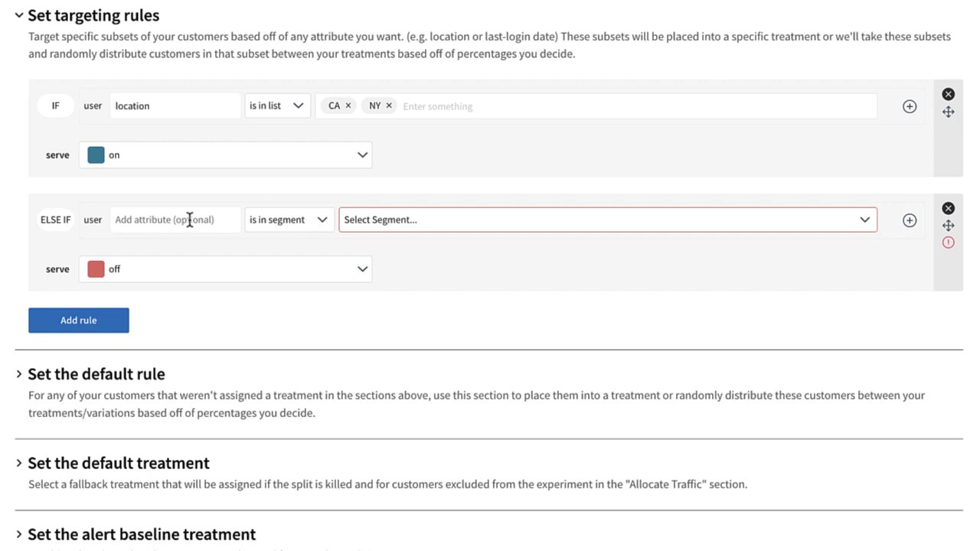Open the 'is in segment' matcher dropdown
Viewport: 980px width, 551px height.
click(x=289, y=220)
